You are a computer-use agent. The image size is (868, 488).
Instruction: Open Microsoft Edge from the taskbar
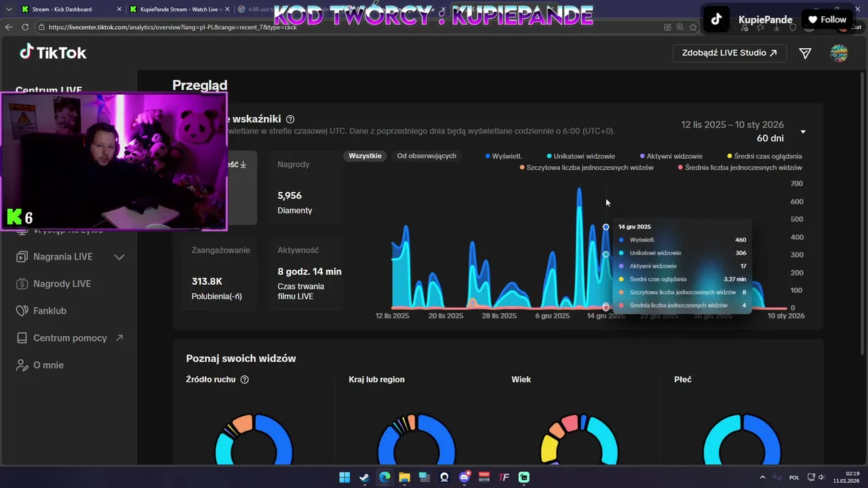384,477
